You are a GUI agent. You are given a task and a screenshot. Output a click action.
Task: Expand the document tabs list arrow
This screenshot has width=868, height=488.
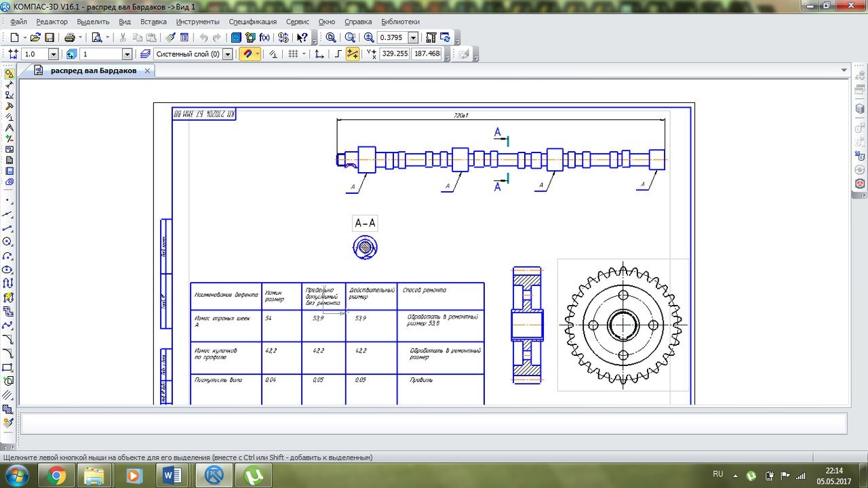844,70
